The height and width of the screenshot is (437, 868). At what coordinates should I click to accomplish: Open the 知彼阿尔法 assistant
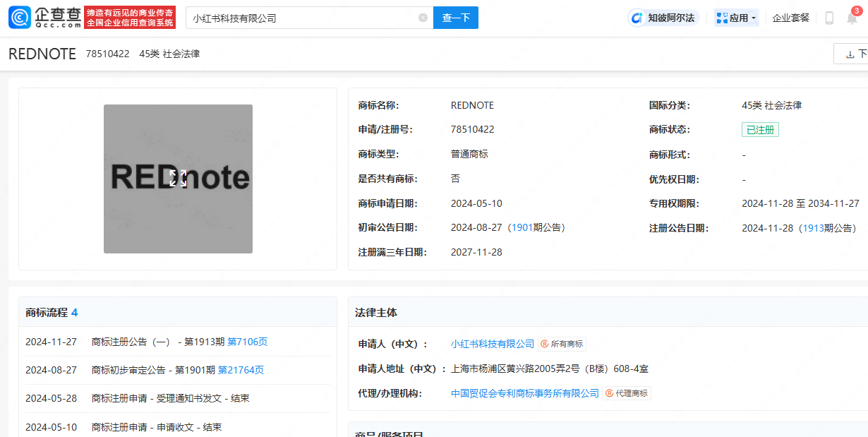point(663,18)
